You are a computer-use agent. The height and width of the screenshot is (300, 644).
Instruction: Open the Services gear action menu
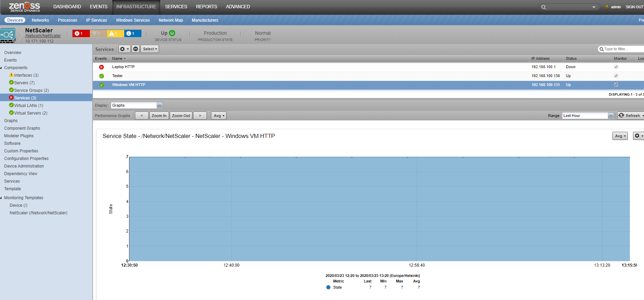[x=124, y=49]
